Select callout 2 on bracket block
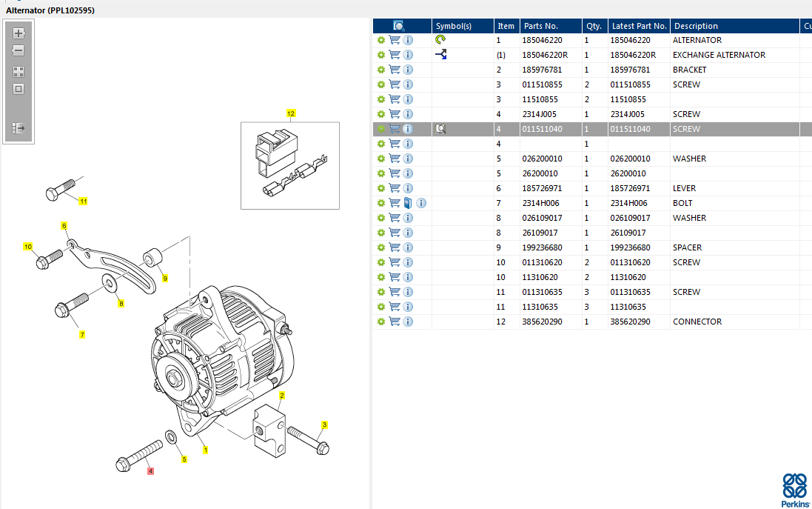This screenshot has width=812, height=509. point(282,396)
